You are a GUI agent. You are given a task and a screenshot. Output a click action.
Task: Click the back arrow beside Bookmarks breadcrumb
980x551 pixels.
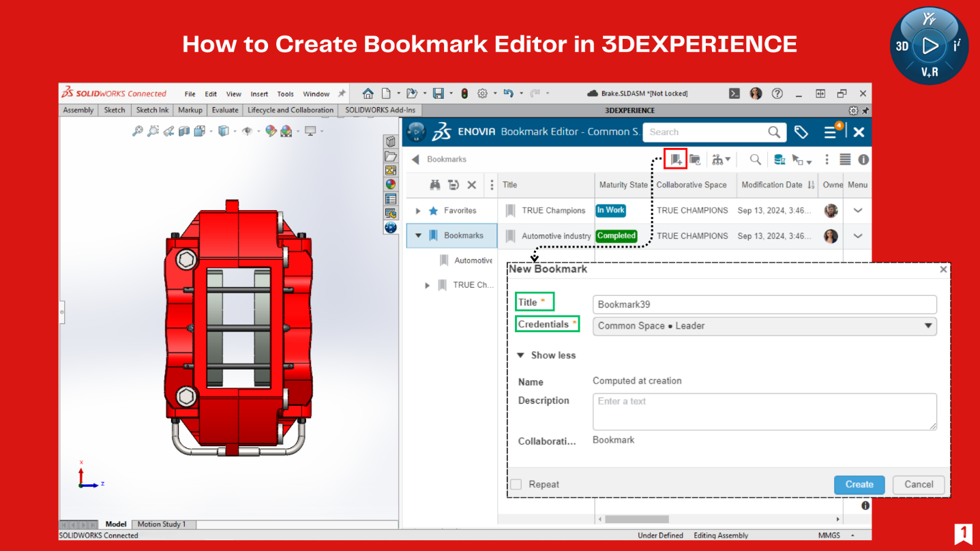[x=415, y=160]
